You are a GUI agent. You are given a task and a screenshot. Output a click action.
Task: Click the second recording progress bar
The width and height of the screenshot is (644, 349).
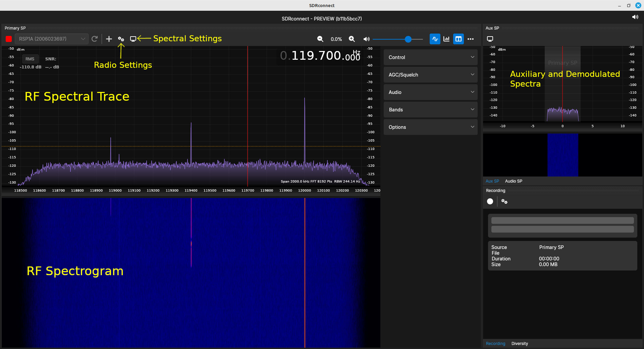click(x=562, y=229)
